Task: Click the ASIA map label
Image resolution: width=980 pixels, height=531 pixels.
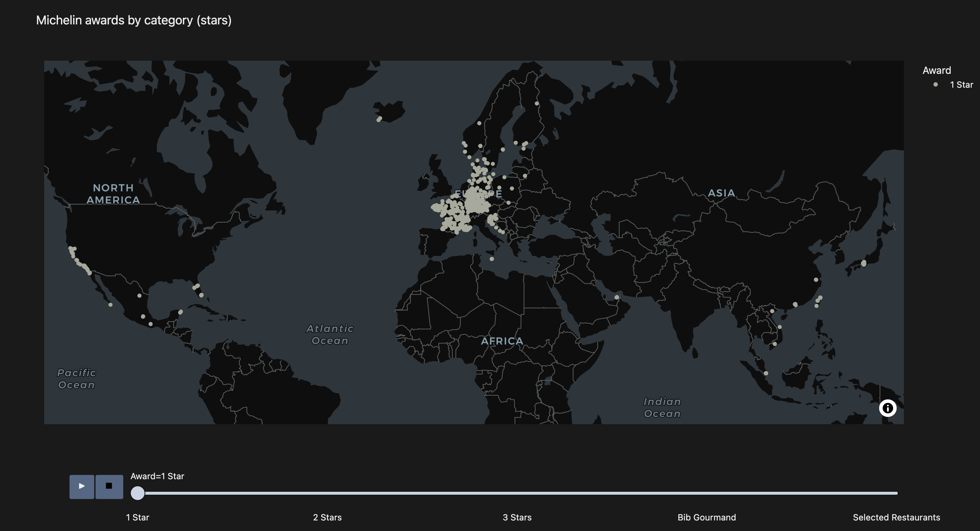Action: 721,193
